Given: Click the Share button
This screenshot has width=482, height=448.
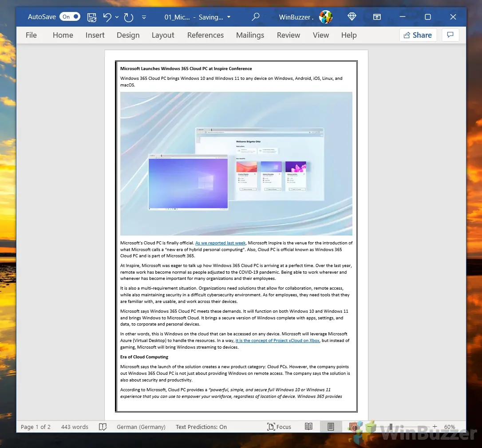Looking at the screenshot, I should pyautogui.click(x=418, y=35).
